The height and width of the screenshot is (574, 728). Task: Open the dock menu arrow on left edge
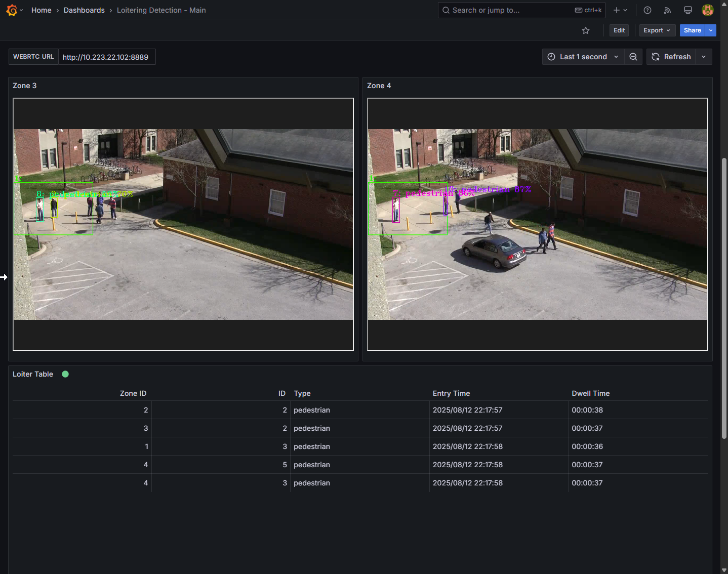point(4,277)
